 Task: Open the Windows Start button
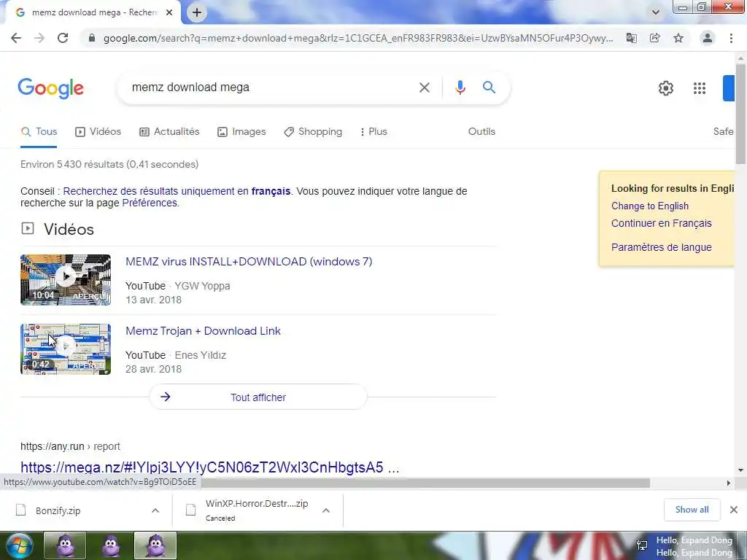point(20,545)
